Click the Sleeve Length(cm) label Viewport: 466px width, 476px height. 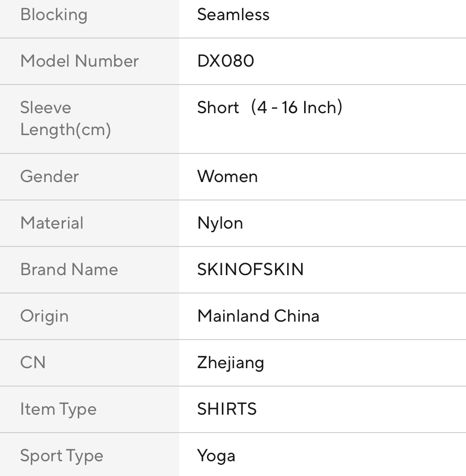coord(65,119)
